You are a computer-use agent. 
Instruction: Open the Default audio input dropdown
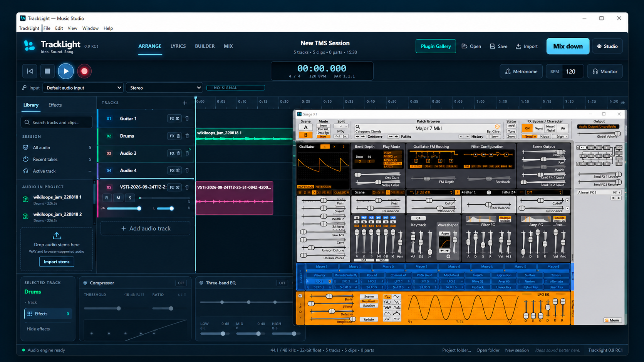[x=83, y=88]
